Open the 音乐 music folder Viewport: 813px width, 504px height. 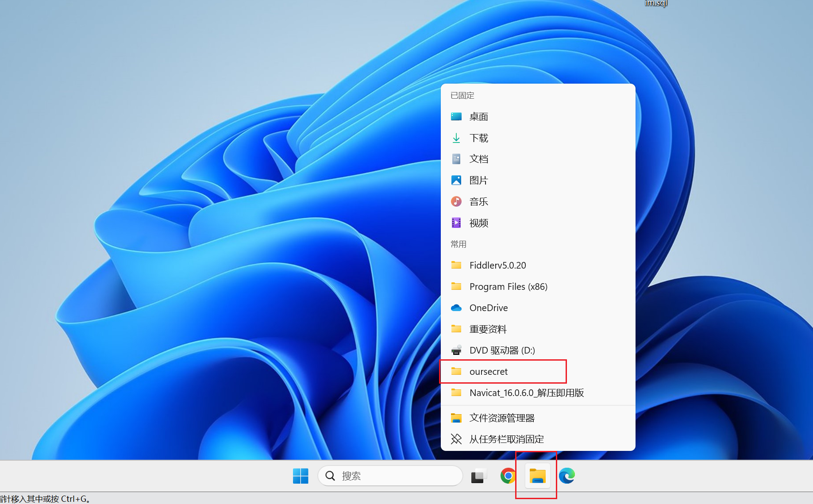[x=478, y=202]
